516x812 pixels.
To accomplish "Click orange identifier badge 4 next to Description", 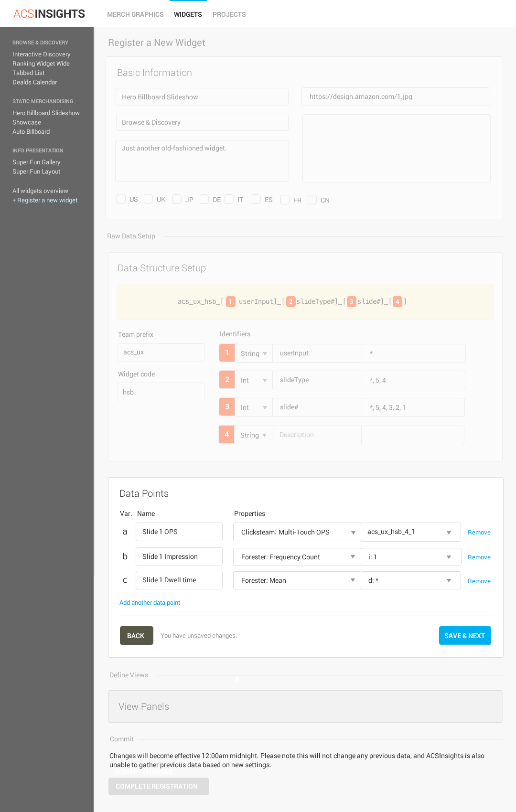I will [226, 435].
